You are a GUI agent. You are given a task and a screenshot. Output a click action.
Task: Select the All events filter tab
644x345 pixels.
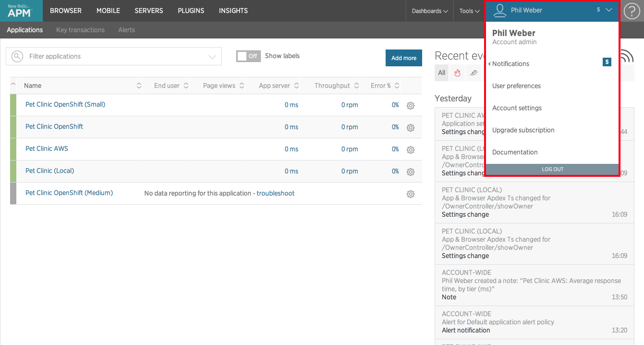pyautogui.click(x=442, y=73)
